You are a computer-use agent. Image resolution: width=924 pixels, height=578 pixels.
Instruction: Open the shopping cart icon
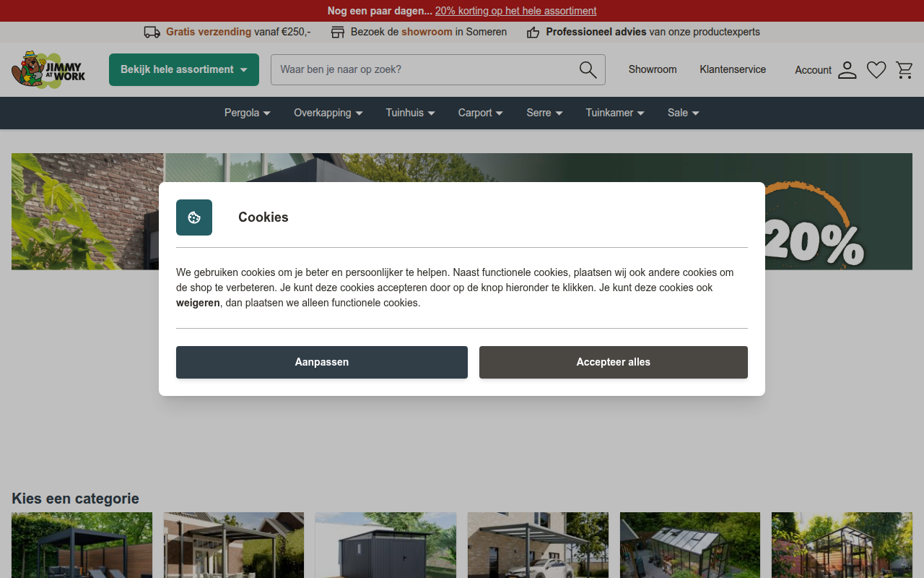(x=905, y=70)
